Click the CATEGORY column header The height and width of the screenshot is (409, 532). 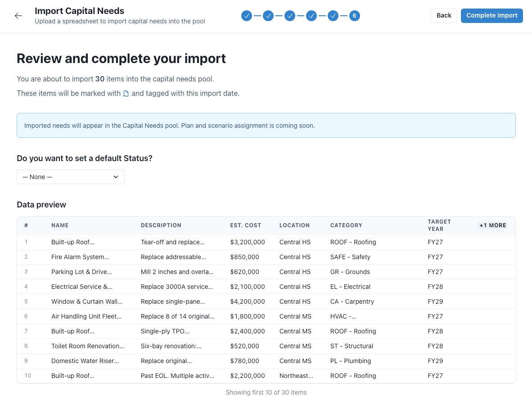[347, 225]
